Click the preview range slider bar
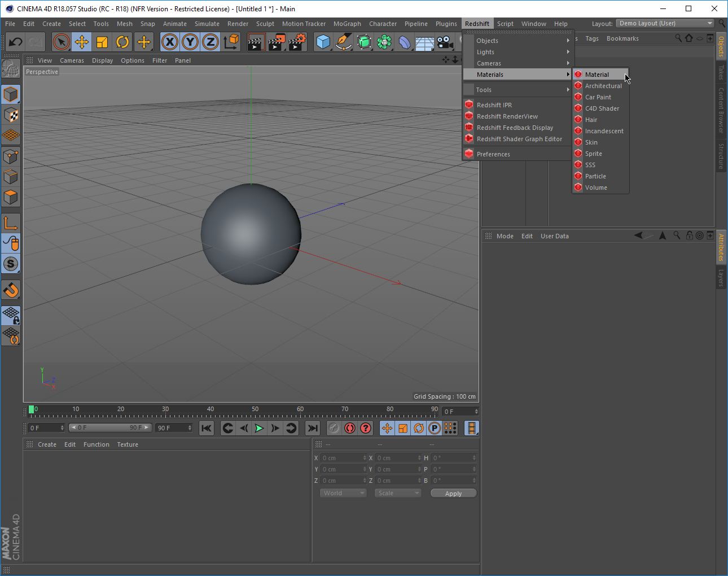This screenshot has height=576, width=728. coord(110,427)
